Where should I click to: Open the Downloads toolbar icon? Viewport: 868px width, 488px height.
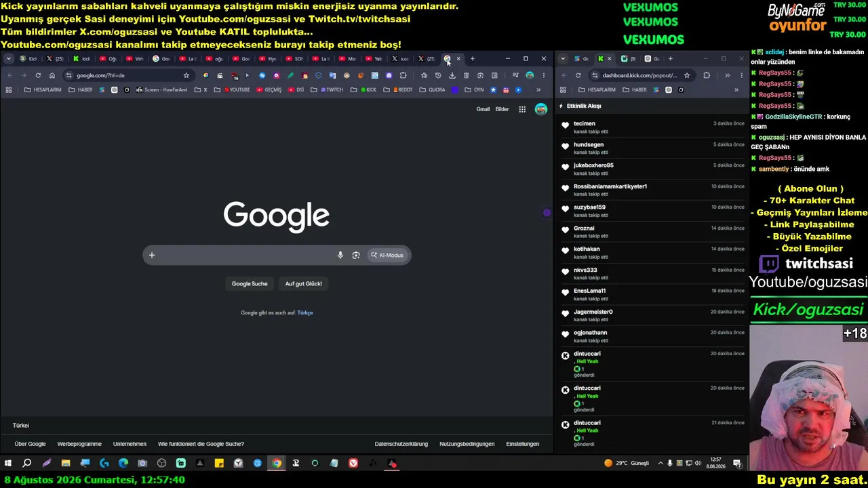pyautogui.click(x=452, y=75)
